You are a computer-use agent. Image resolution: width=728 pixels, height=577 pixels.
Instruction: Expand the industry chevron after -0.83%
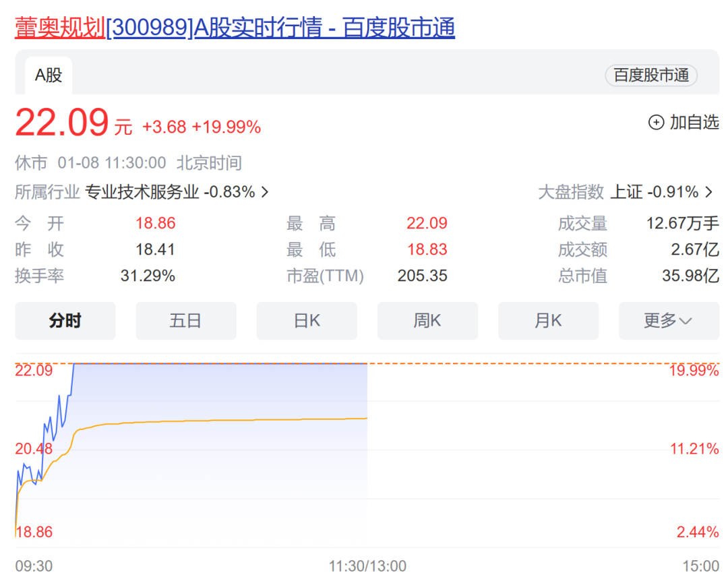pyautogui.click(x=265, y=191)
